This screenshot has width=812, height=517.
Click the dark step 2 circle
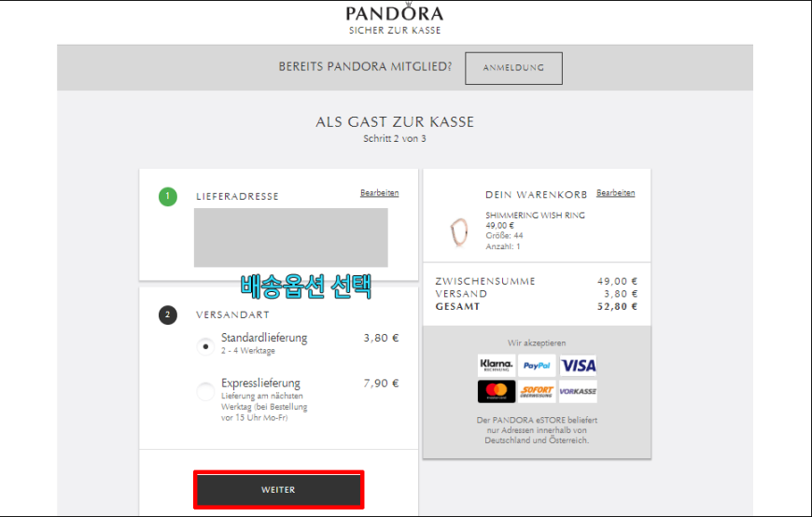tap(168, 315)
